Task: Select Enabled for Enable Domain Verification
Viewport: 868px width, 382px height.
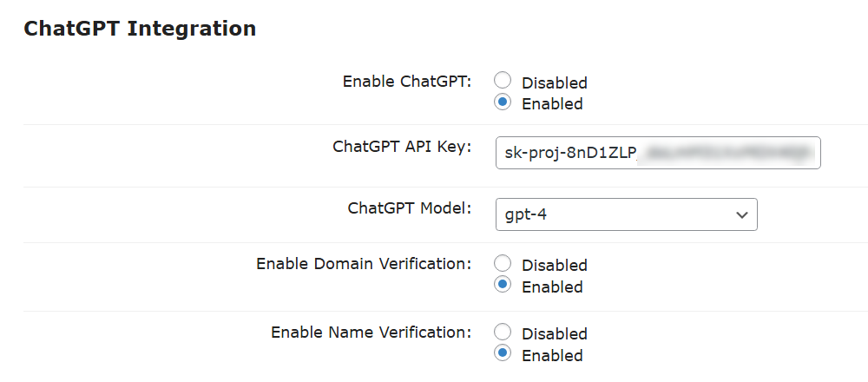Action: pyautogui.click(x=503, y=285)
